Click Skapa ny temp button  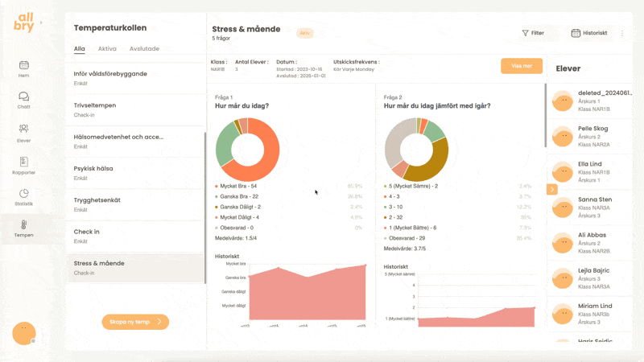[x=135, y=322]
